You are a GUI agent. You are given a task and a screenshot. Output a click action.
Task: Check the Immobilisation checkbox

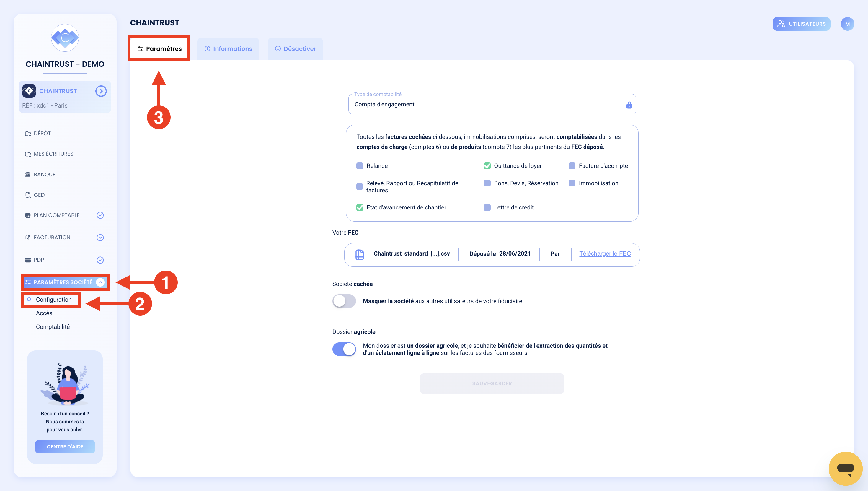click(572, 183)
